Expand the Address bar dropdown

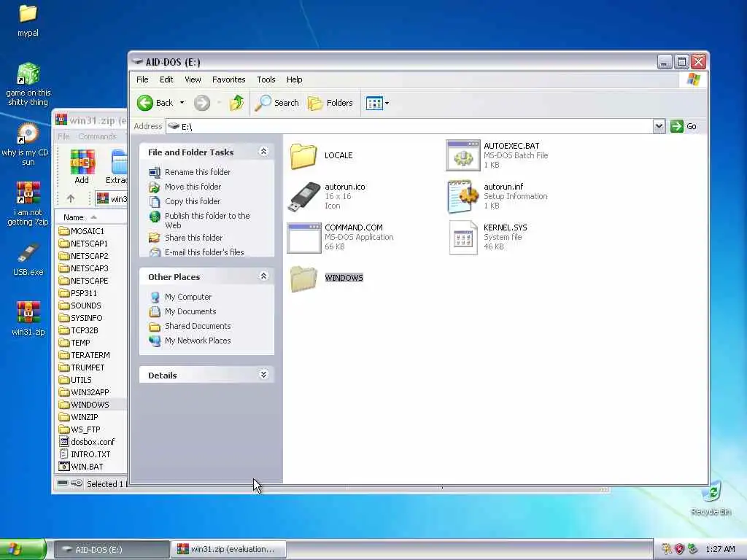659,126
